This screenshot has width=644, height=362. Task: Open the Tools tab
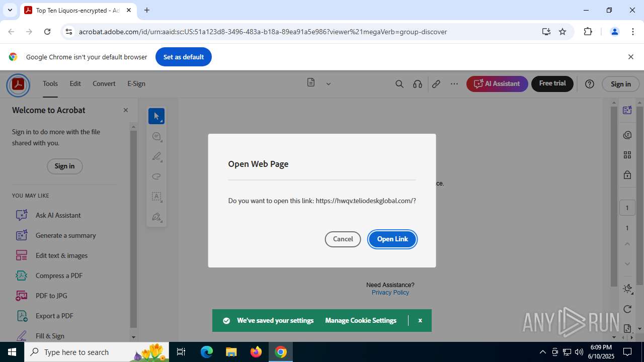pyautogui.click(x=50, y=83)
